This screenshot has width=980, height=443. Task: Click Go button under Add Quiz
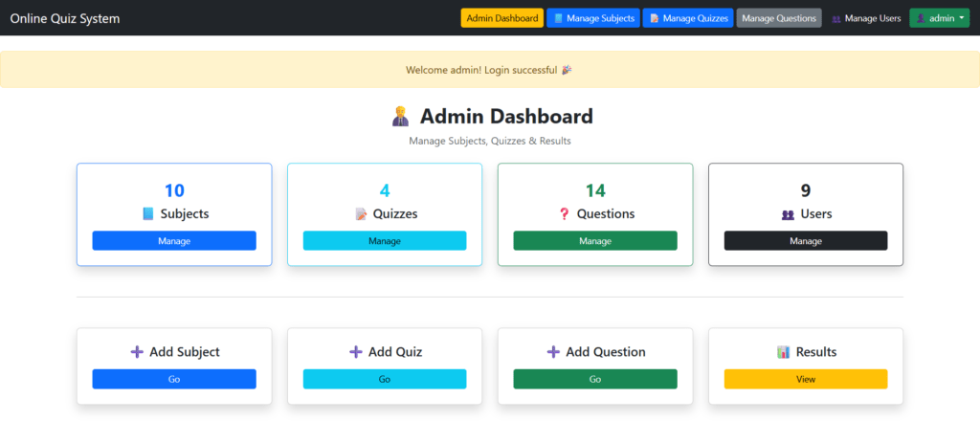[x=385, y=379]
